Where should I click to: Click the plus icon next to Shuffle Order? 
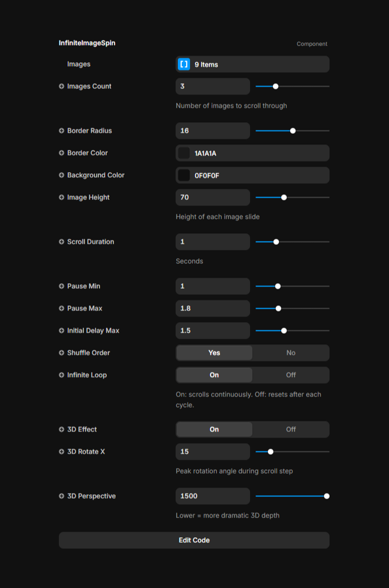[x=62, y=353]
